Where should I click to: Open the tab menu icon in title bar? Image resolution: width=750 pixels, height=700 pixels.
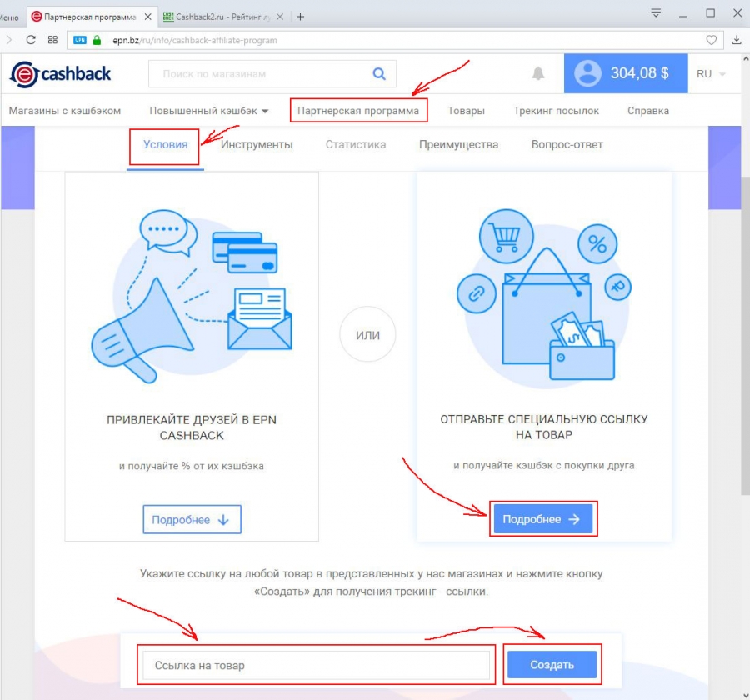coord(656,13)
